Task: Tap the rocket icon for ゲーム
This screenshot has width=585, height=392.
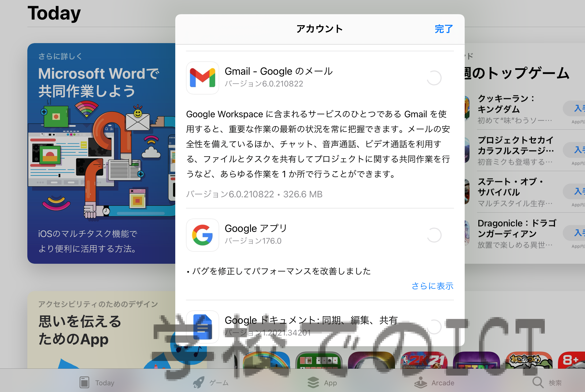Action: point(199,382)
